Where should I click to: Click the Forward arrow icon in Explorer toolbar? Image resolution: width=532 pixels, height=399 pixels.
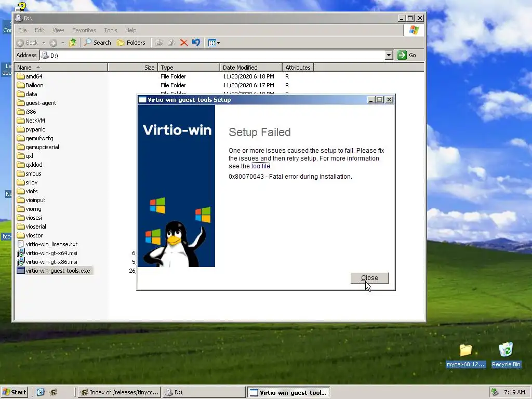[x=53, y=43]
